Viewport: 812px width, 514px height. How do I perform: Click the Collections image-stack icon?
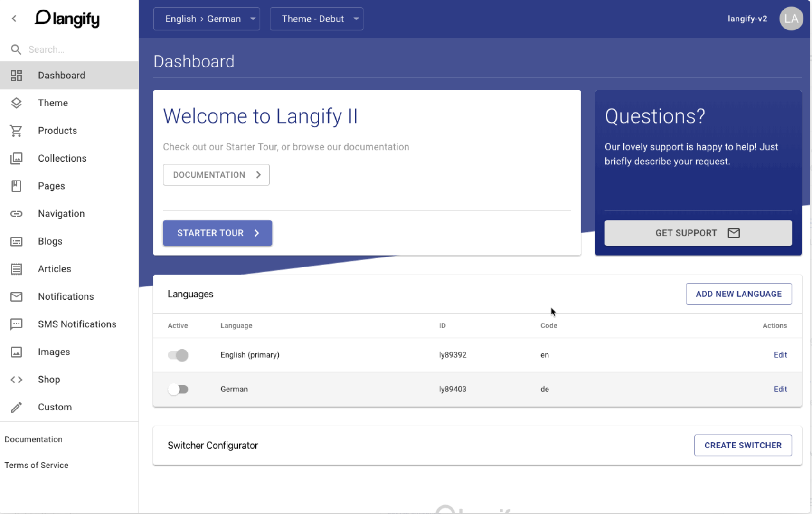17,158
